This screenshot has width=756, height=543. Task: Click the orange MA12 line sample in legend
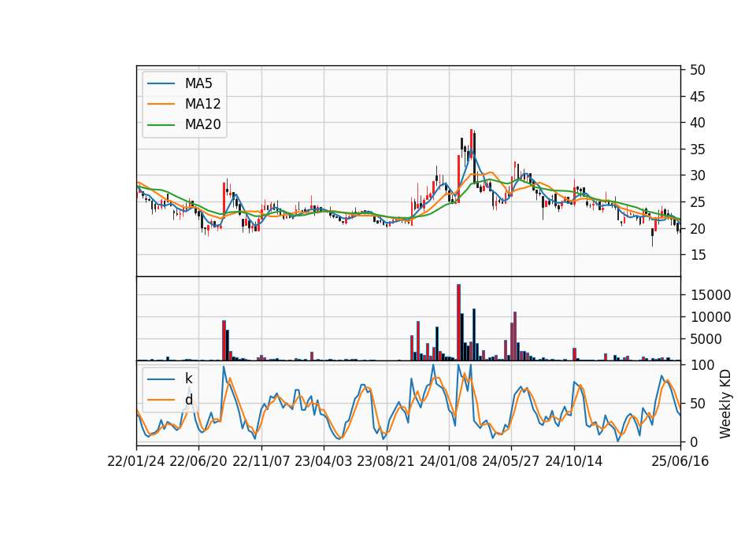point(161,104)
